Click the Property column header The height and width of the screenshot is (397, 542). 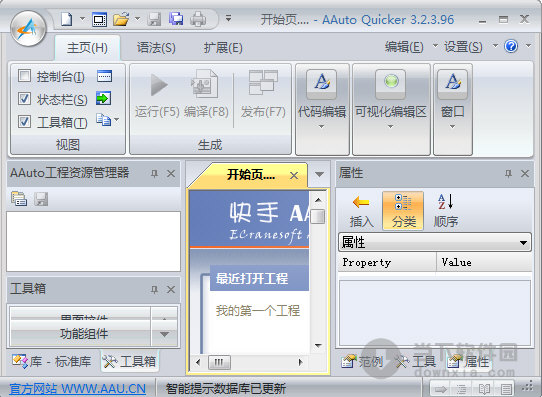coord(387,263)
